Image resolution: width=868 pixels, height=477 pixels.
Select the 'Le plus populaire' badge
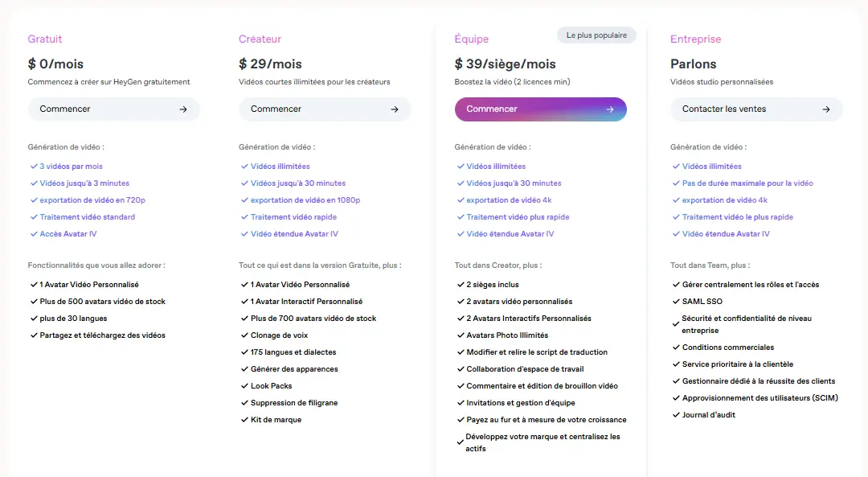596,35
